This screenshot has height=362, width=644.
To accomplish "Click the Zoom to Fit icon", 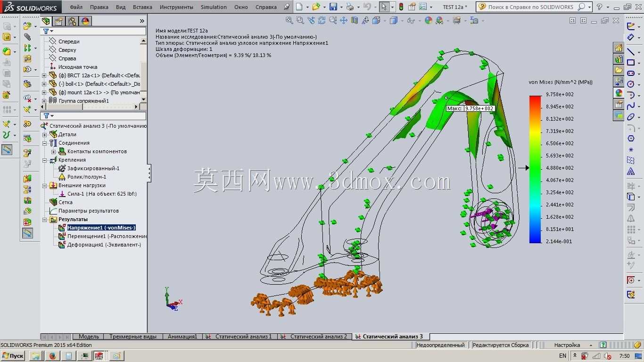I will (289, 20).
